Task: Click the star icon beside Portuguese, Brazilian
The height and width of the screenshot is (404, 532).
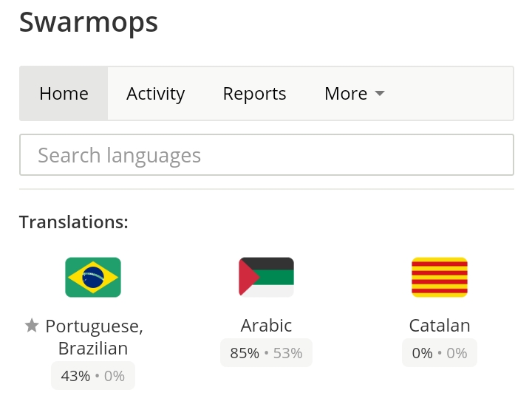Action: coord(32,326)
